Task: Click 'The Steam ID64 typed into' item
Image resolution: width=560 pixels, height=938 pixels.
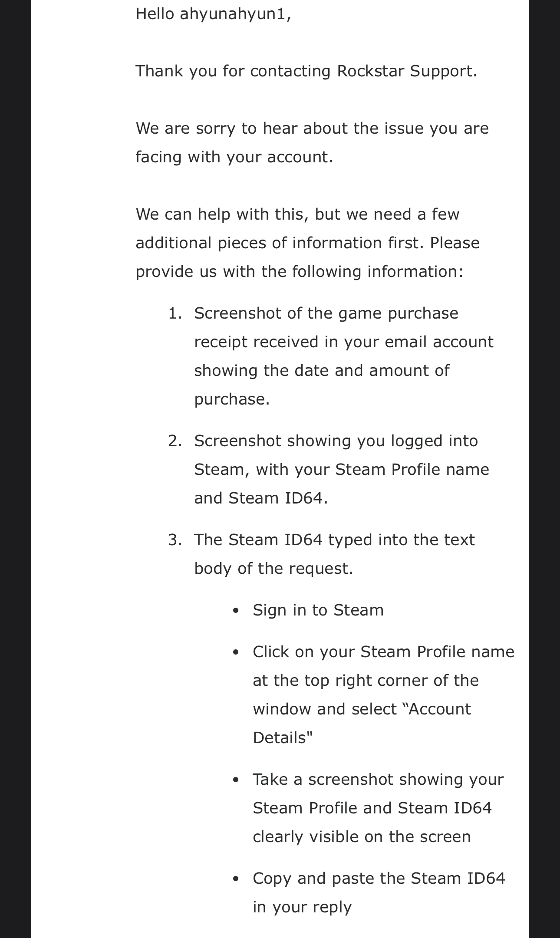Action: [x=334, y=554]
